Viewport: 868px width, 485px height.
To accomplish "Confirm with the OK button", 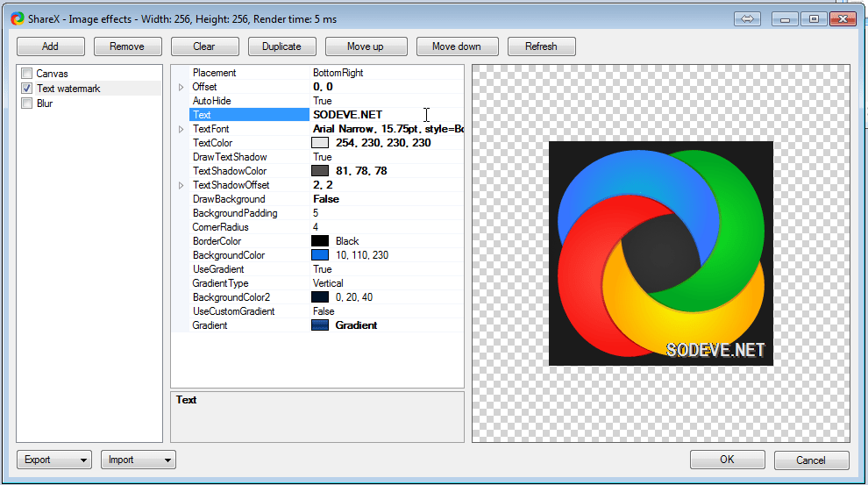I will click(728, 460).
